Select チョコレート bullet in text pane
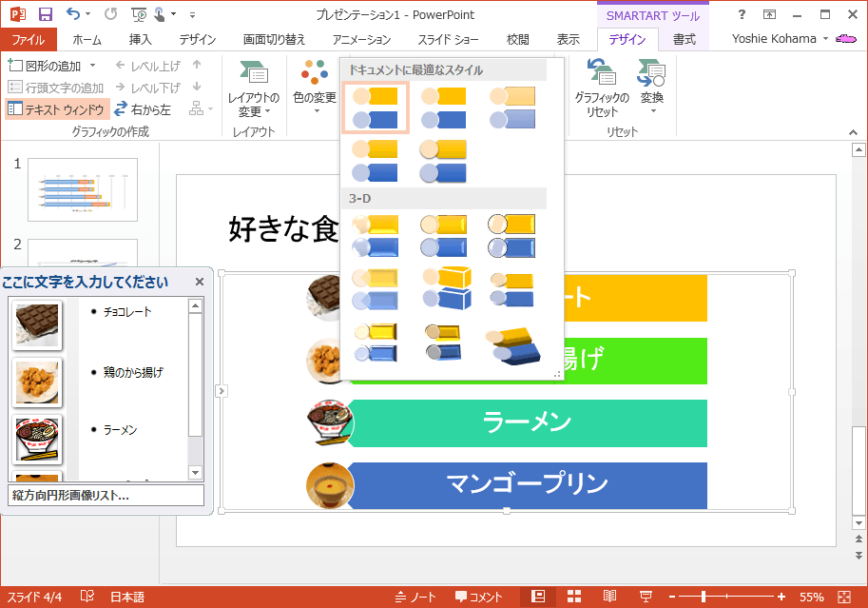Image resolution: width=868 pixels, height=608 pixels. [127, 312]
